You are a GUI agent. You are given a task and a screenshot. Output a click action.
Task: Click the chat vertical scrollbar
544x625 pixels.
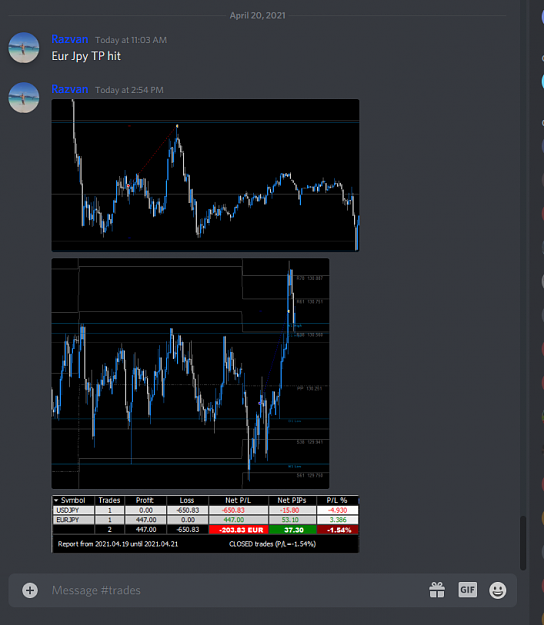(523, 543)
